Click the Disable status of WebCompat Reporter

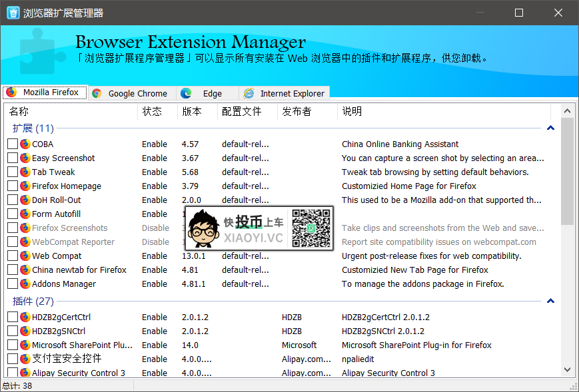click(x=155, y=242)
